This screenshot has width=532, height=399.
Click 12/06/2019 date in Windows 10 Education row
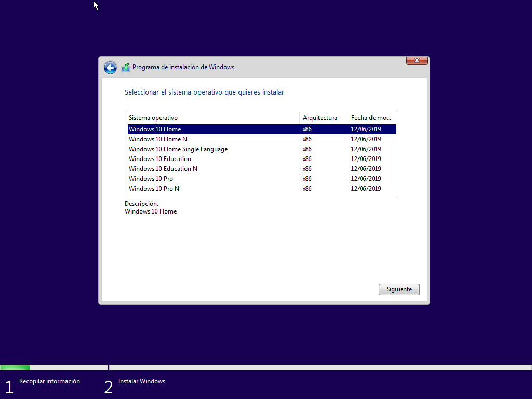click(x=366, y=159)
